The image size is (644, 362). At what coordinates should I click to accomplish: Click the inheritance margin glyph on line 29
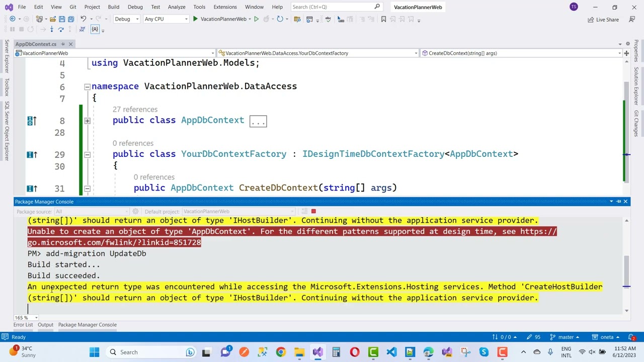32,154
